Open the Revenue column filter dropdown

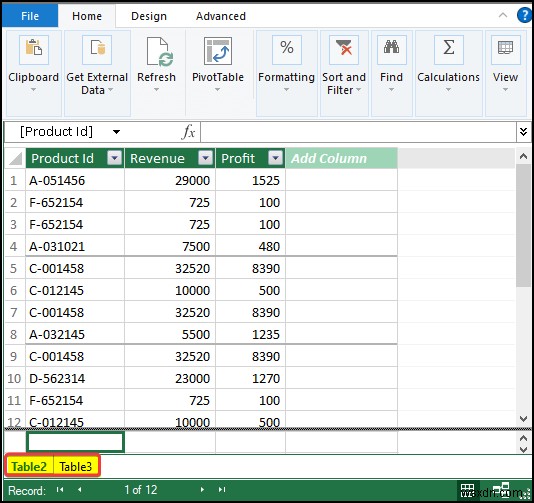(205, 158)
